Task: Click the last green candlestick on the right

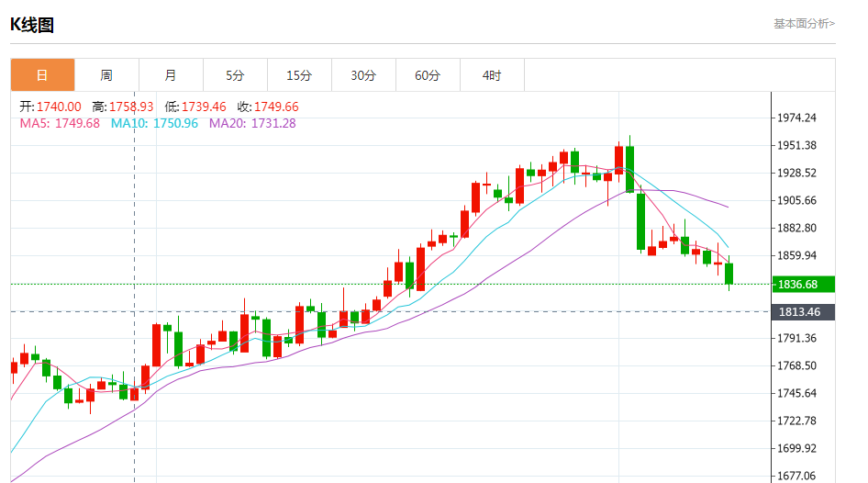Action: point(729,274)
